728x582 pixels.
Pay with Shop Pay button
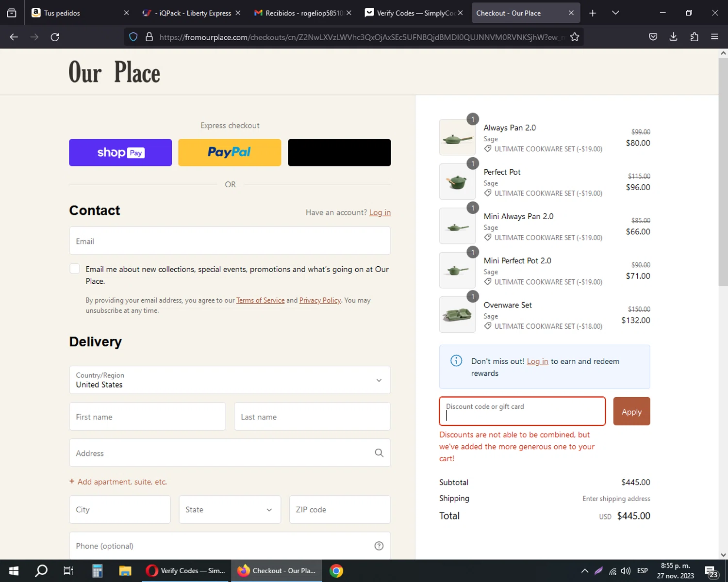120,152
